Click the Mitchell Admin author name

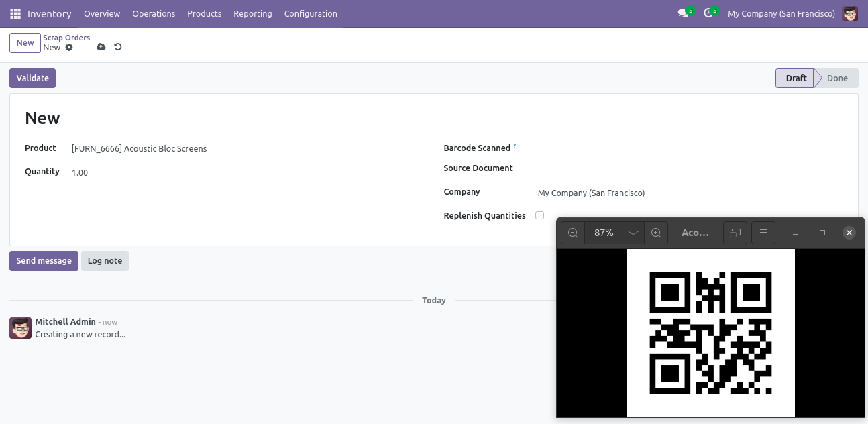coord(65,321)
